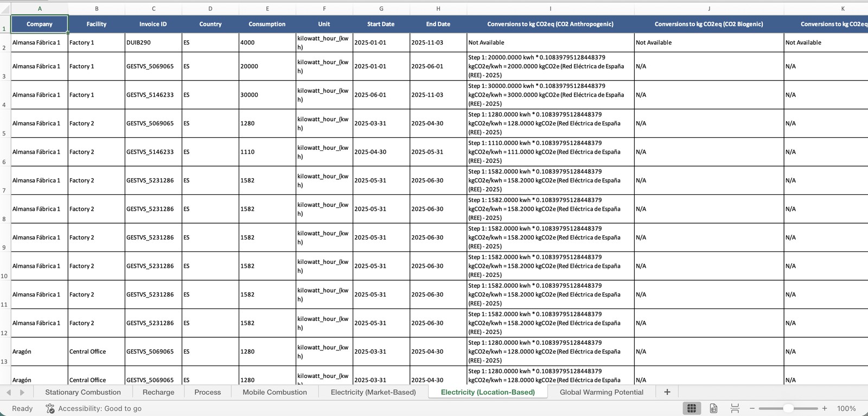Viewport: 868px width, 416px height.
Task: Select the End Date header cell
Action: (x=438, y=24)
